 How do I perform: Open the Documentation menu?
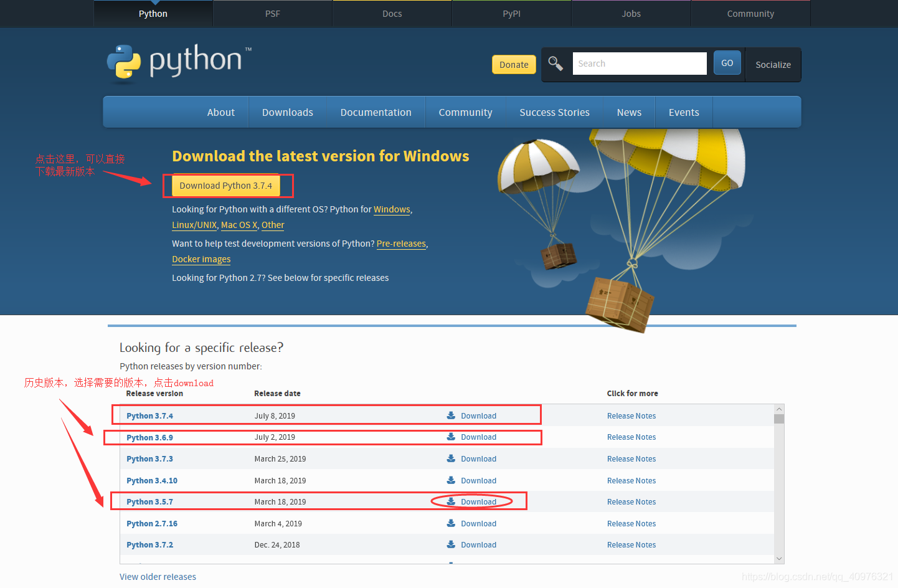pos(376,112)
